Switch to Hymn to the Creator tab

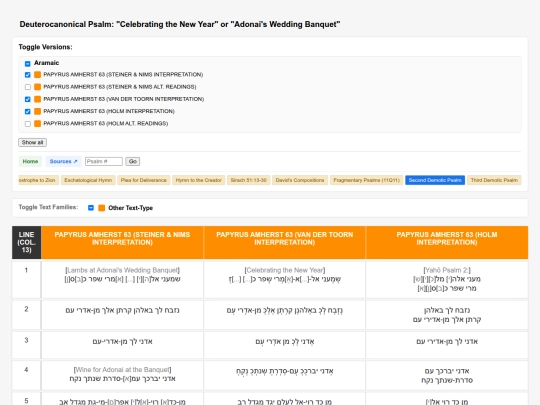(x=199, y=180)
